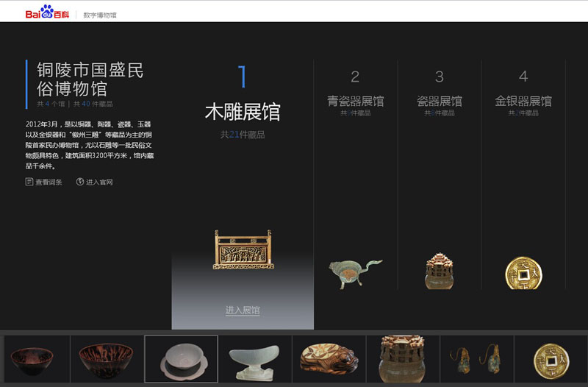Open the celadon pillow thumbnail
The height and width of the screenshot is (387, 588).
254,360
